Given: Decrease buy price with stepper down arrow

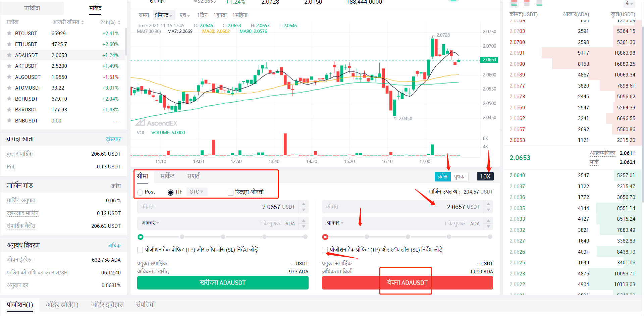Looking at the screenshot, I should (x=304, y=210).
